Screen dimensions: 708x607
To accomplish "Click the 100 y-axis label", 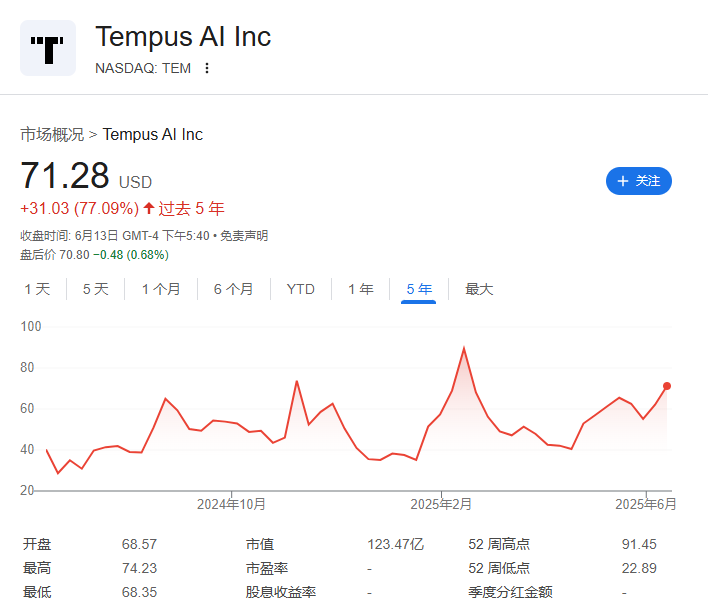I will pos(31,327).
